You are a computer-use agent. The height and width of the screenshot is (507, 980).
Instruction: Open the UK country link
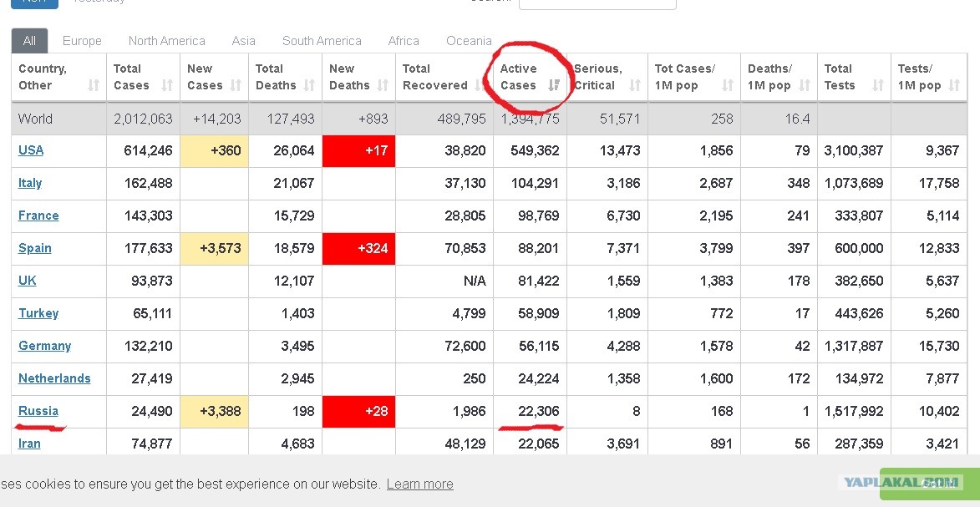28,280
